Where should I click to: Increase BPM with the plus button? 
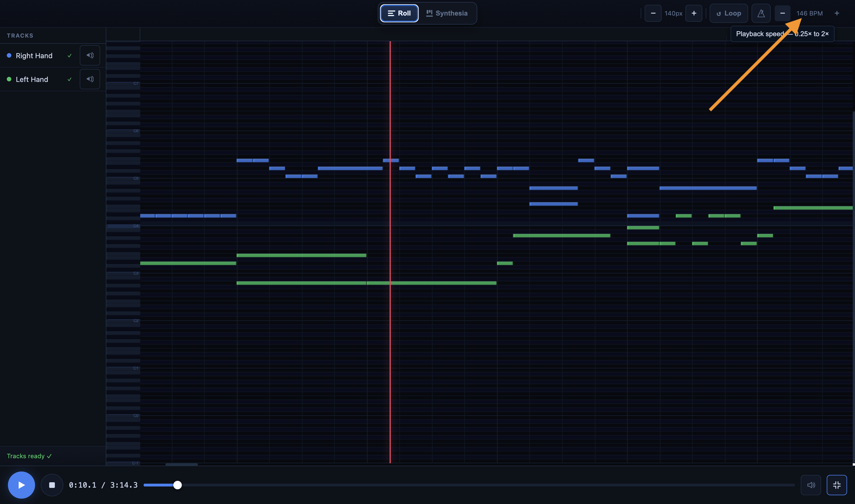point(837,13)
